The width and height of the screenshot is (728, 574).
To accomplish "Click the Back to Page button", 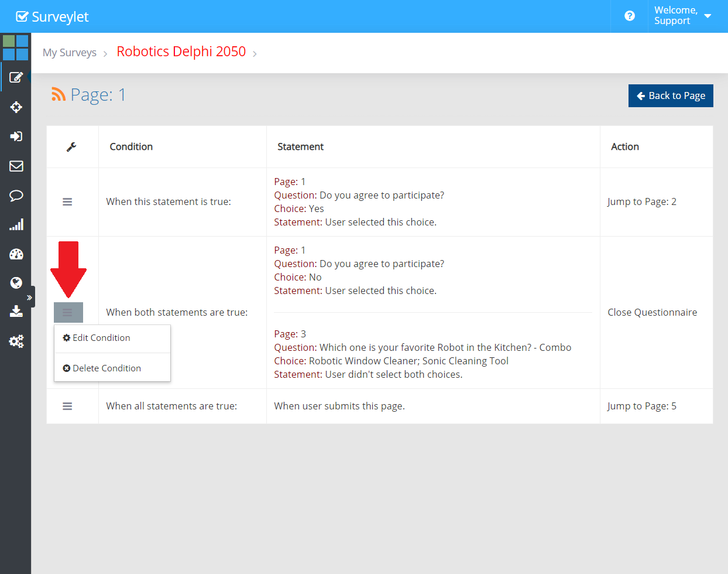I will pyautogui.click(x=671, y=96).
